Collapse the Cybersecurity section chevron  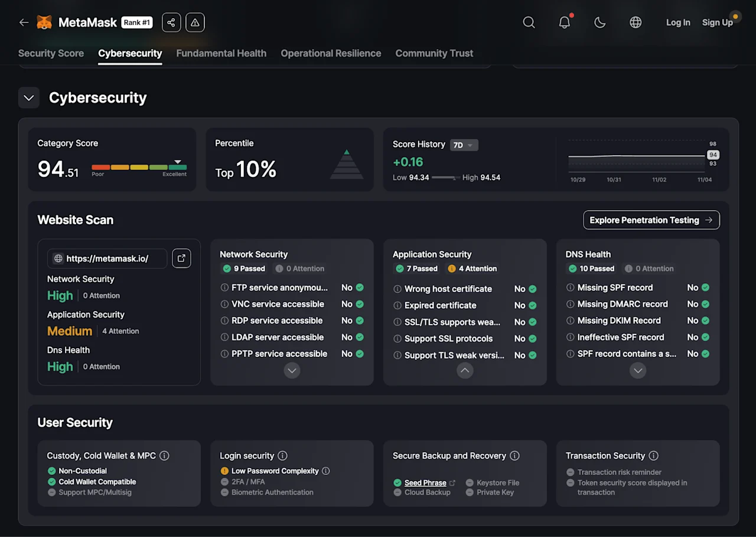coord(29,98)
